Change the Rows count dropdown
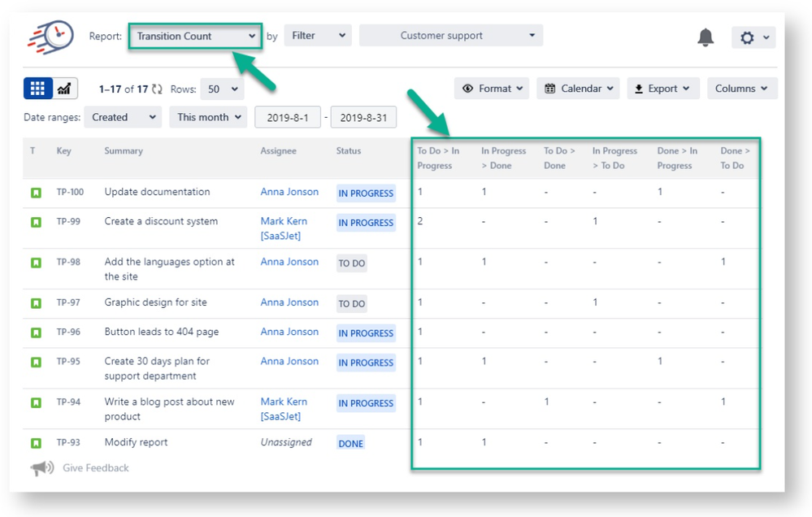The width and height of the screenshot is (812, 517). (x=222, y=89)
